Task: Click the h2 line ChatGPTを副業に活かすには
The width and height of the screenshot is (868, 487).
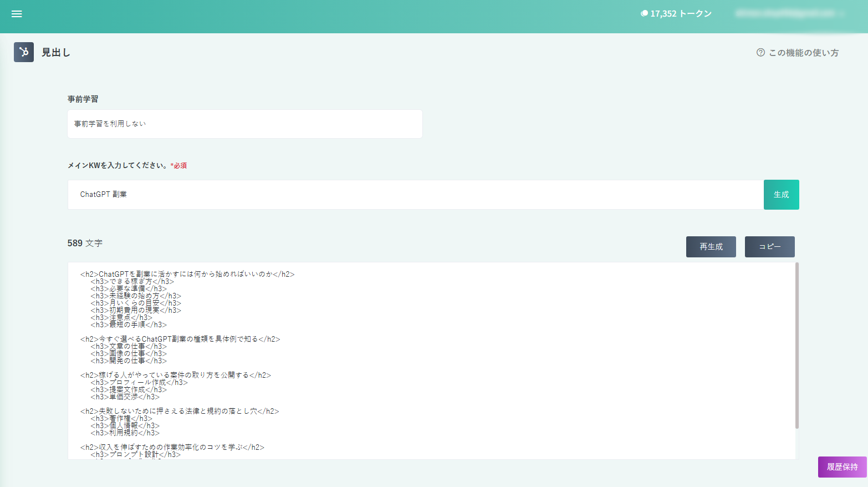Action: click(187, 274)
